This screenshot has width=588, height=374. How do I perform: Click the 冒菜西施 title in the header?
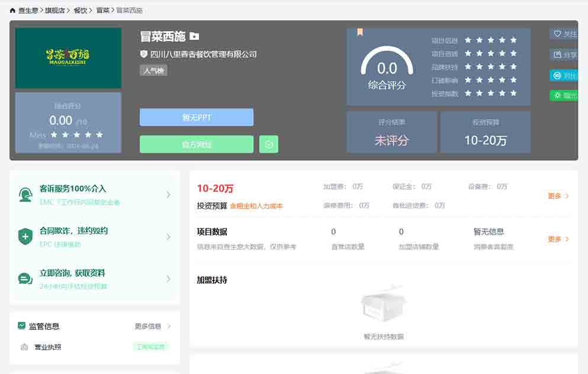[163, 36]
